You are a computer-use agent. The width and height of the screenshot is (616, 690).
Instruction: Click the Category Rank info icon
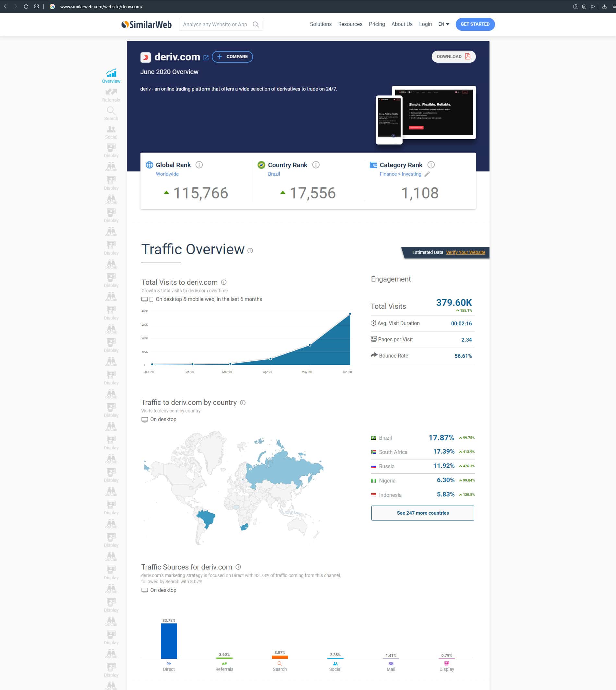click(x=431, y=165)
